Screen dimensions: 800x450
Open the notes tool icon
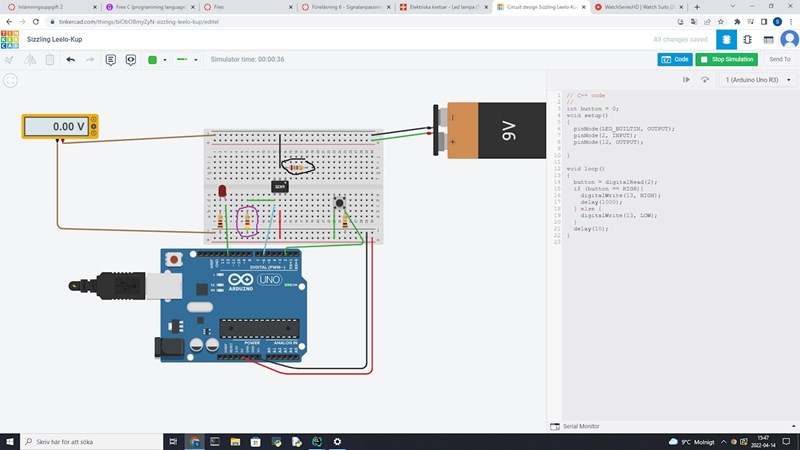pos(110,60)
